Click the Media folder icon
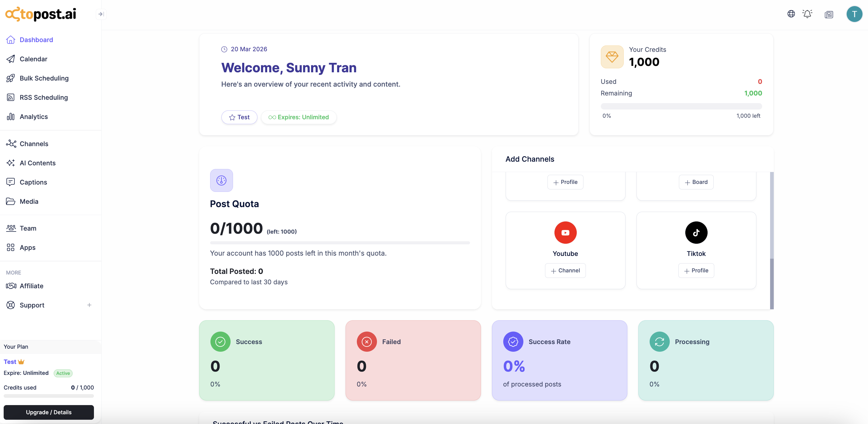The height and width of the screenshot is (424, 868). 10,201
